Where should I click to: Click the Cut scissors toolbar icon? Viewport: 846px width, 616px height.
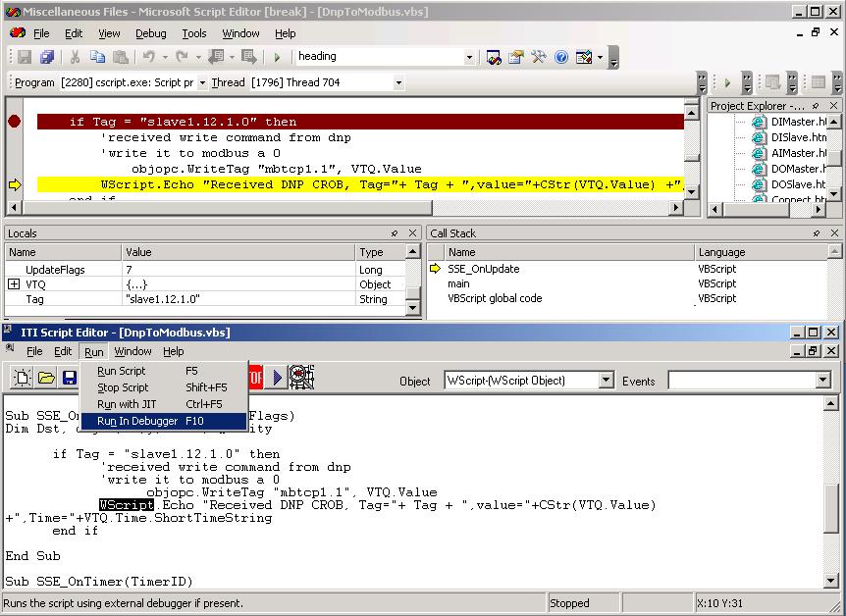75,57
